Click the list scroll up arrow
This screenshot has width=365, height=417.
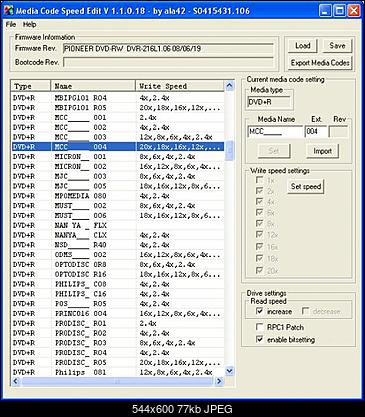[x=229, y=86]
